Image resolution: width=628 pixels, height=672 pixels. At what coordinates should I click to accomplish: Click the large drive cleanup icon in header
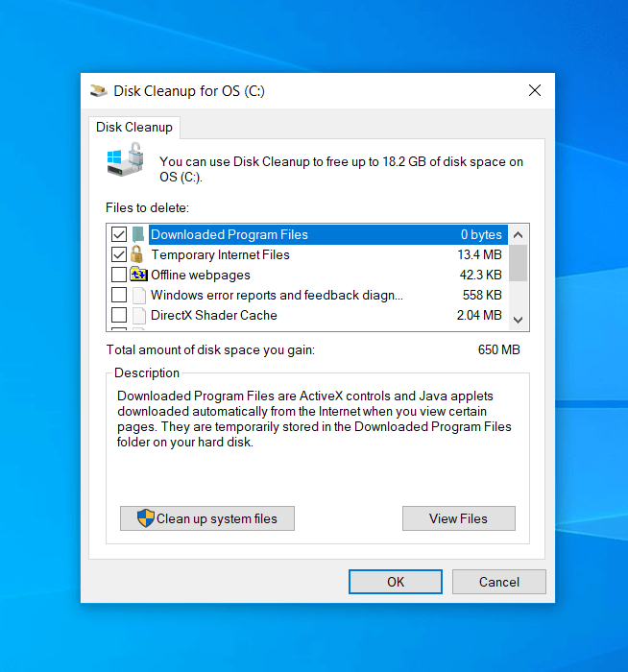[126, 160]
